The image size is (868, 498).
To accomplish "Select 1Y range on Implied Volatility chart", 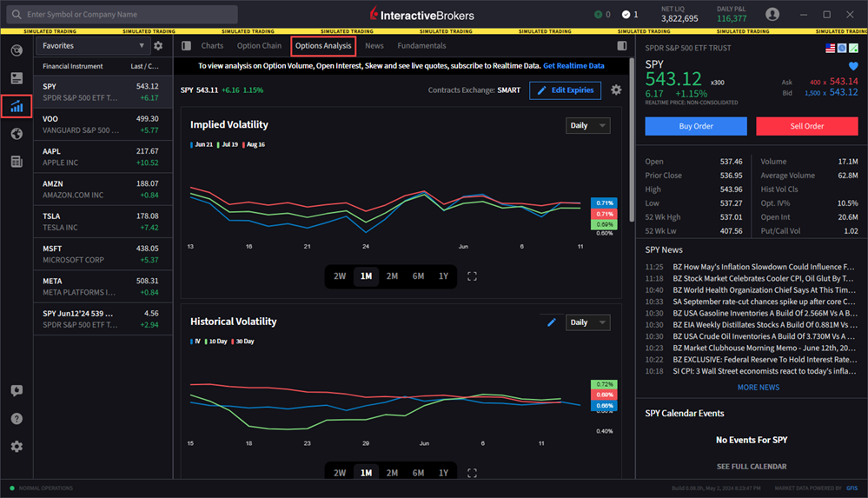I will (443, 276).
